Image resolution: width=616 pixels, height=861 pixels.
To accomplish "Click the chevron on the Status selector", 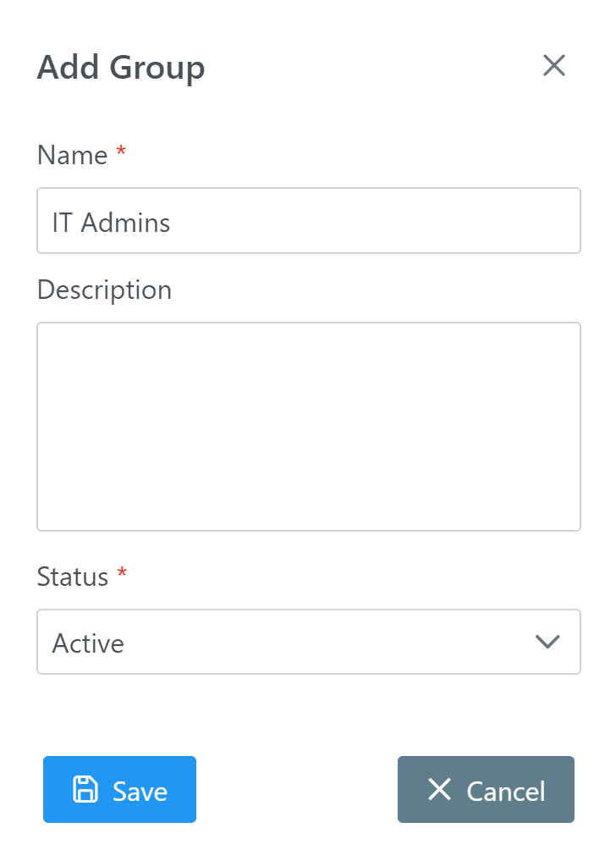I will pyautogui.click(x=547, y=642).
